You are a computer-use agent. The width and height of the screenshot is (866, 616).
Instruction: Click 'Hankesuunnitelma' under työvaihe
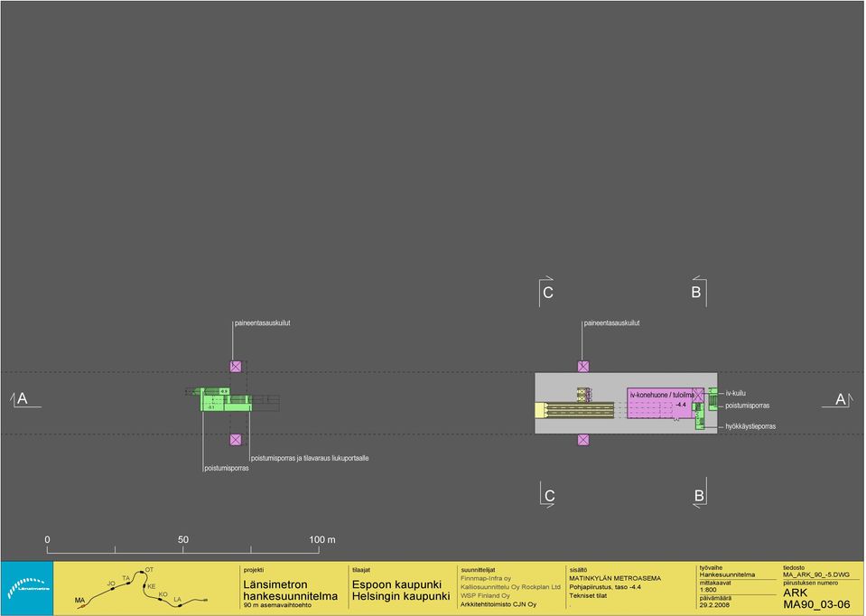click(x=726, y=575)
